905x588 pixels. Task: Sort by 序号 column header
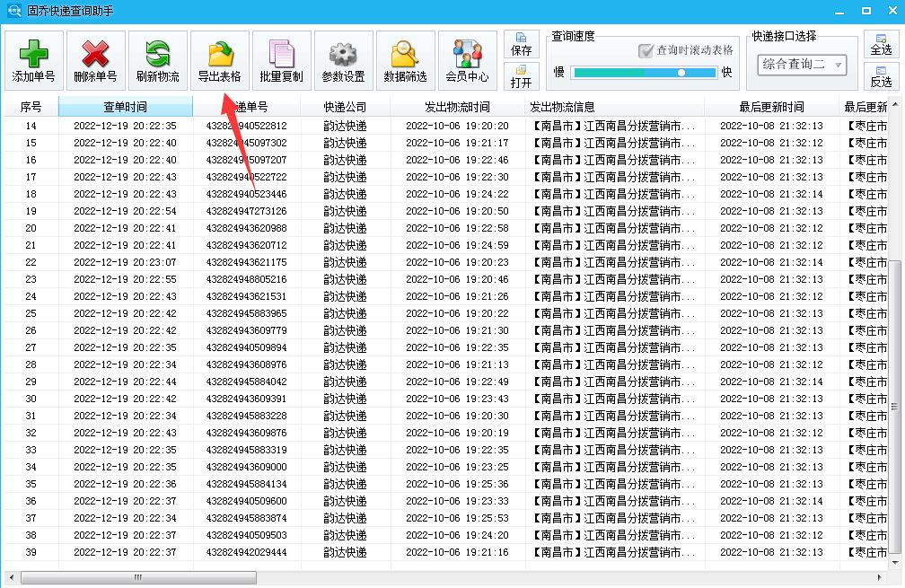(x=31, y=107)
